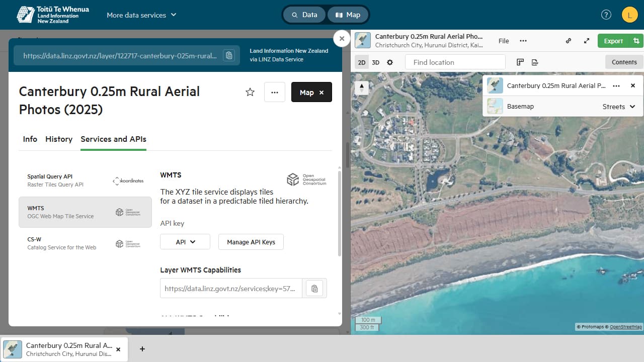Click the PDF print icon
The width and height of the screenshot is (644, 362).
(x=535, y=62)
